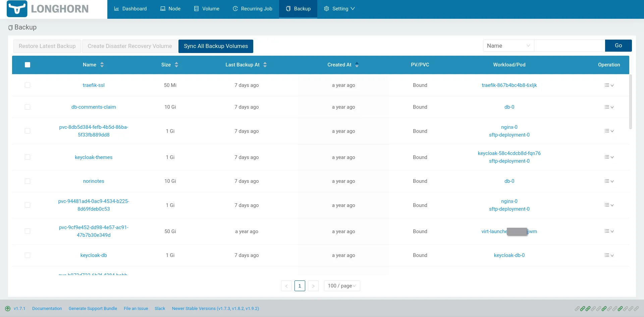
Task: Expand the 100 / page size dropdown
Action: point(342,286)
